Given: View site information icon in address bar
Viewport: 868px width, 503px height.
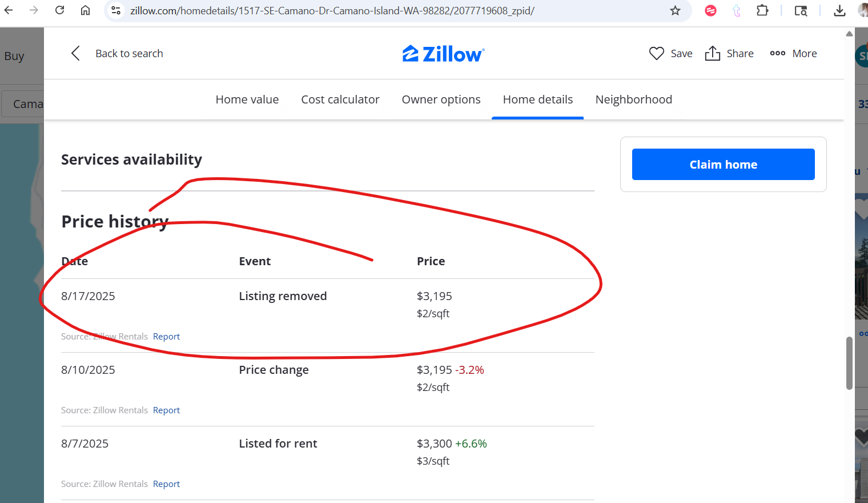Looking at the screenshot, I should (x=116, y=10).
